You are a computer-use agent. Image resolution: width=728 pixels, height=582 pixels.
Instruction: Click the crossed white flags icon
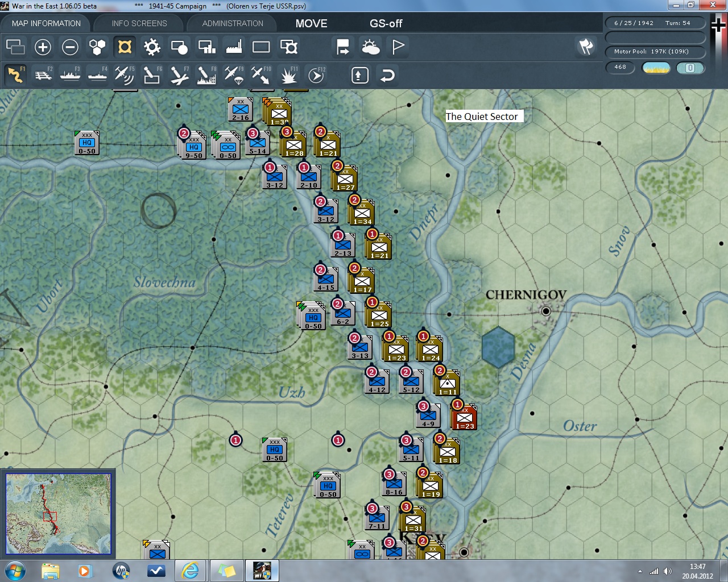[586, 47]
